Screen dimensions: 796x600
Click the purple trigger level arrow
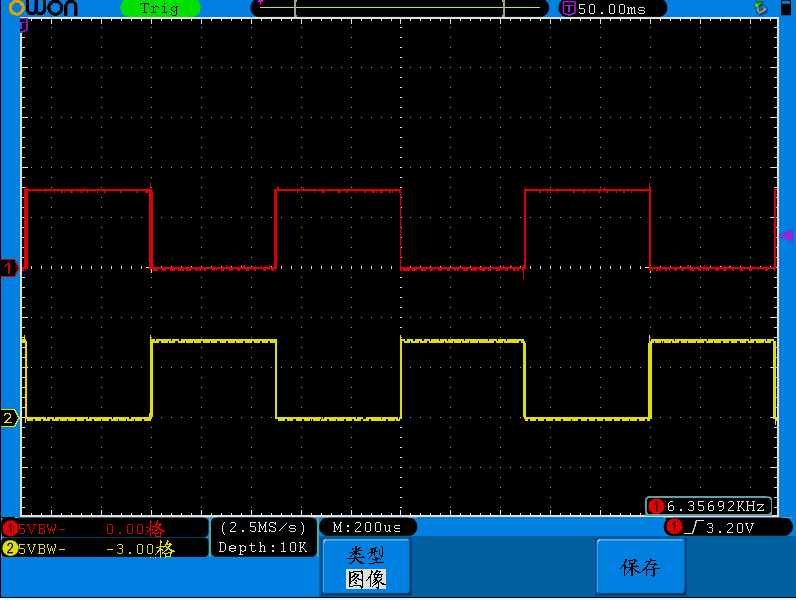pos(786,235)
